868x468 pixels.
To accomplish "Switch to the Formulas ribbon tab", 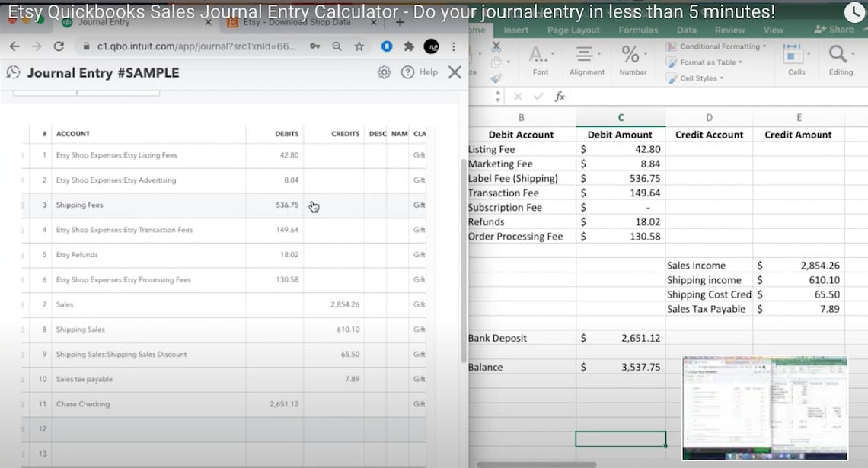I will pyautogui.click(x=638, y=30).
